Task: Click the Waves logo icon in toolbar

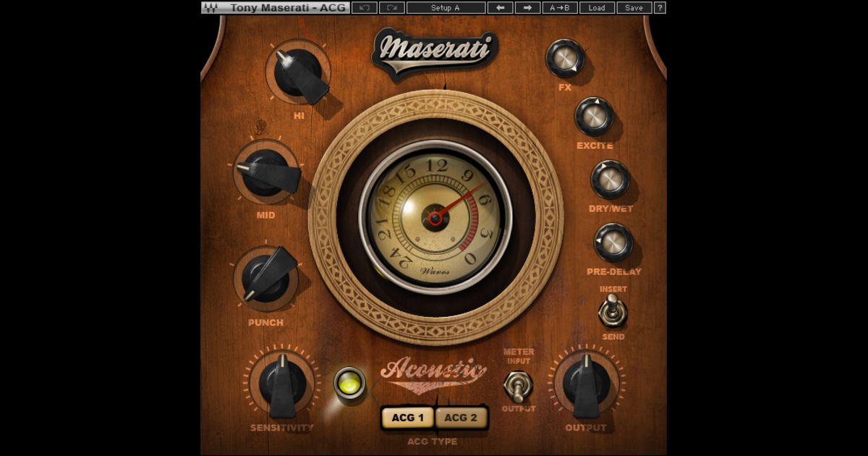Action: (x=210, y=8)
